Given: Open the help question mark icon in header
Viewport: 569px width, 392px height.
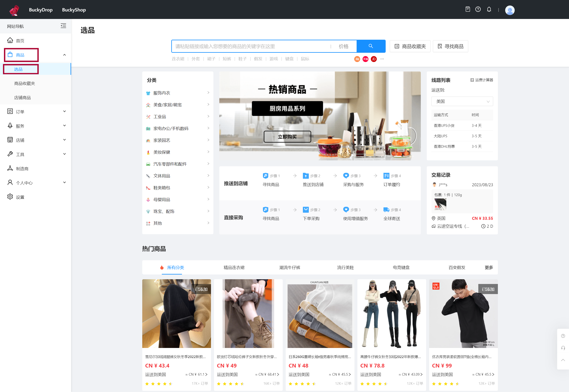Looking at the screenshot, I should [x=478, y=9].
